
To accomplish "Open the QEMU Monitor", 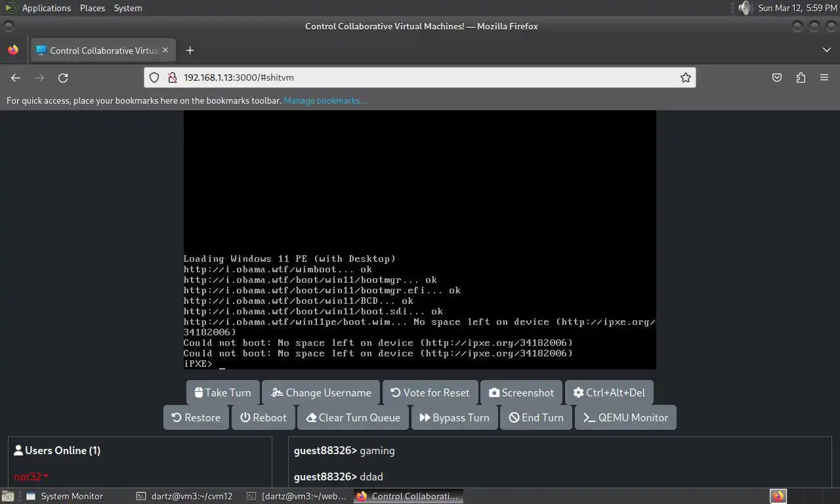I will pos(625,417).
